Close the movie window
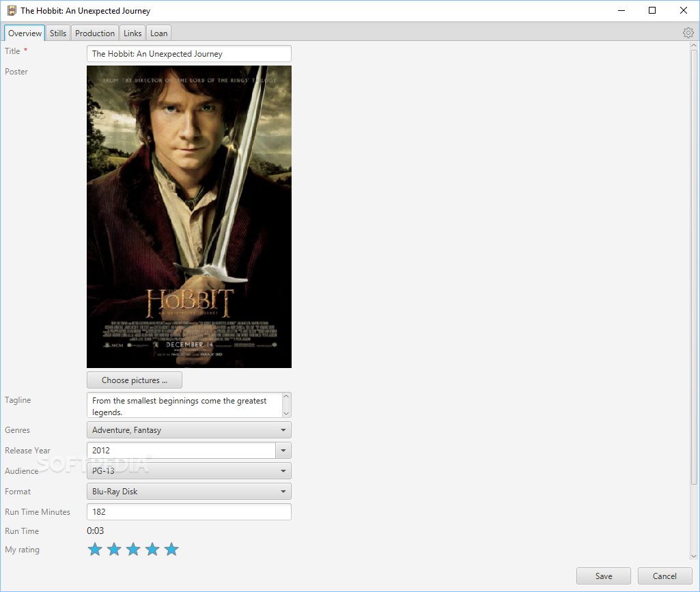700x592 pixels. (x=684, y=11)
